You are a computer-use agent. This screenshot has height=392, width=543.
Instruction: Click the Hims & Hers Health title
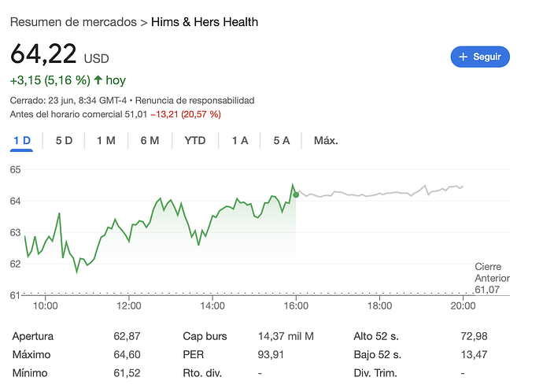(x=205, y=22)
